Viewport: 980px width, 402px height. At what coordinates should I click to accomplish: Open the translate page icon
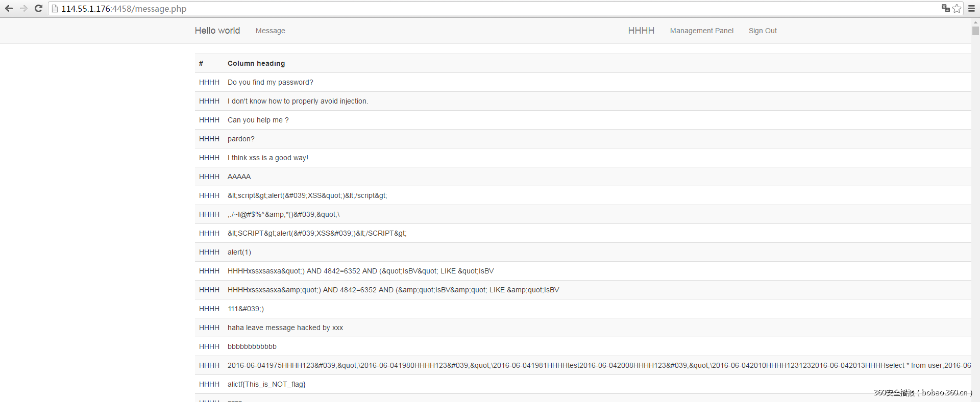tap(945, 8)
